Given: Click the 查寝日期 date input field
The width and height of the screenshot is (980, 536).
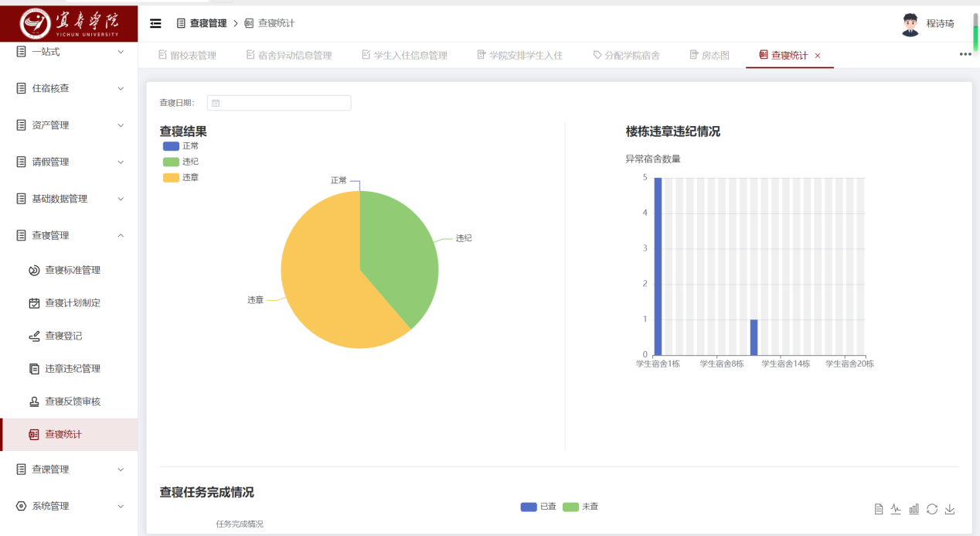Looking at the screenshot, I should [x=279, y=103].
